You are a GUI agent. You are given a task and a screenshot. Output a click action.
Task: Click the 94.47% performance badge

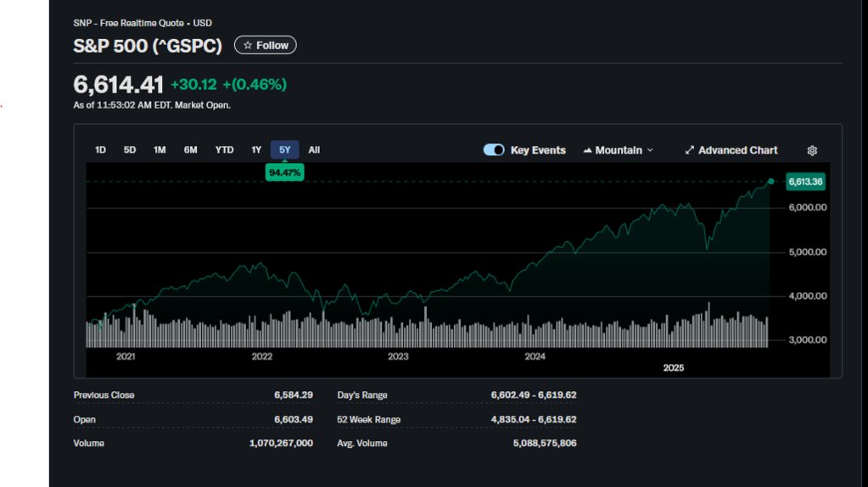[284, 173]
